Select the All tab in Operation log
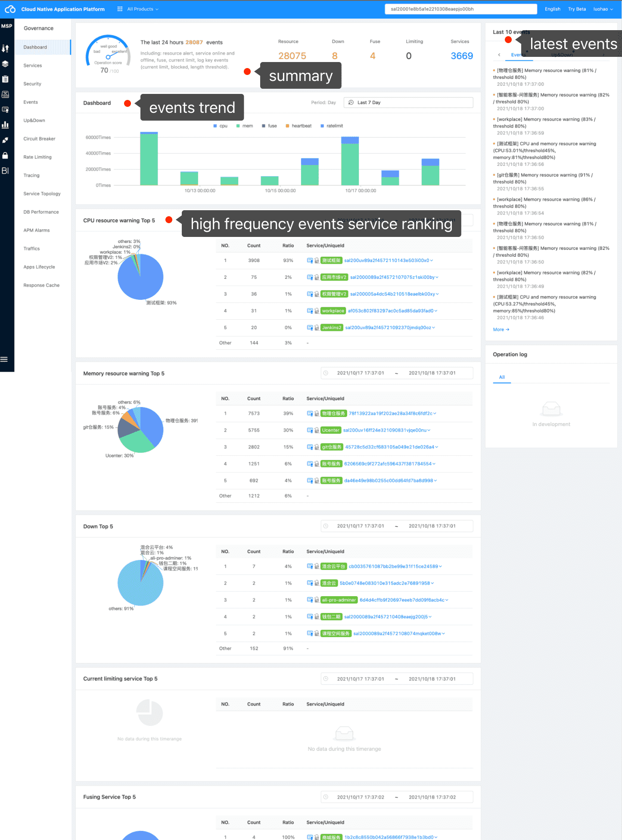The image size is (622, 840). (502, 377)
